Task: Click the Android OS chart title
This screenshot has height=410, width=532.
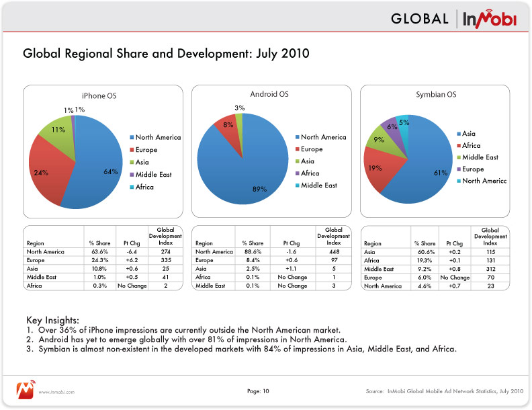Action: pyautogui.click(x=269, y=94)
